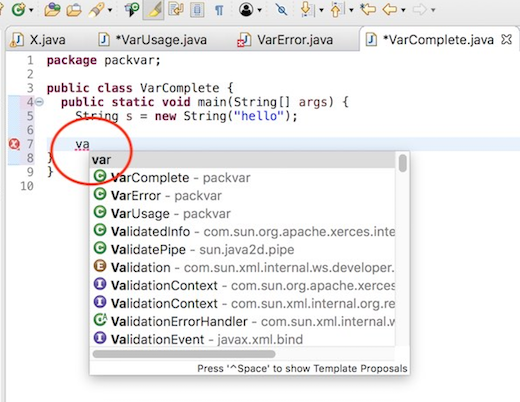The image size is (520, 402).
Task: Click the 'package' keyword on line 1
Action: (x=72, y=60)
